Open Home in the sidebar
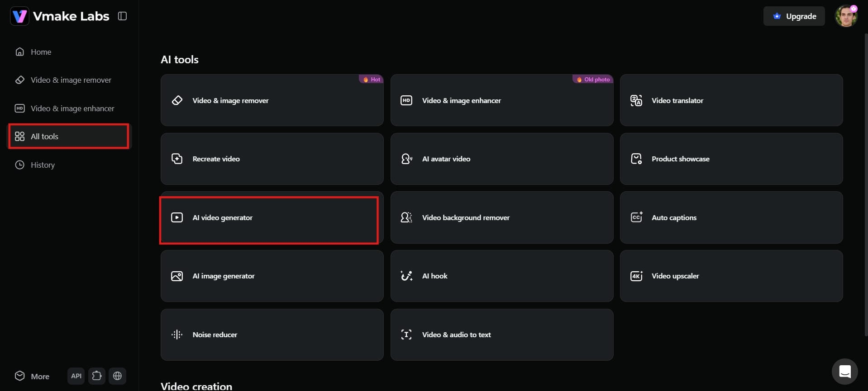 (x=69, y=52)
